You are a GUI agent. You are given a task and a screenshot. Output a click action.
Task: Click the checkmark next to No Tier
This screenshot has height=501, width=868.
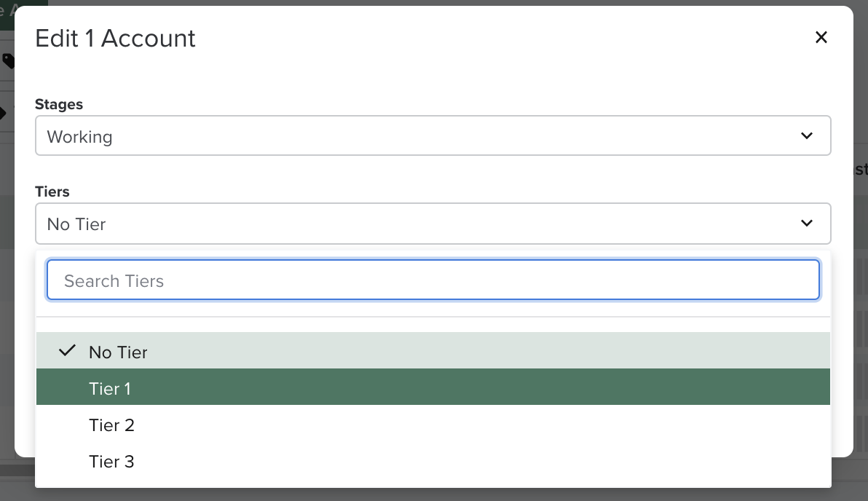pos(67,350)
